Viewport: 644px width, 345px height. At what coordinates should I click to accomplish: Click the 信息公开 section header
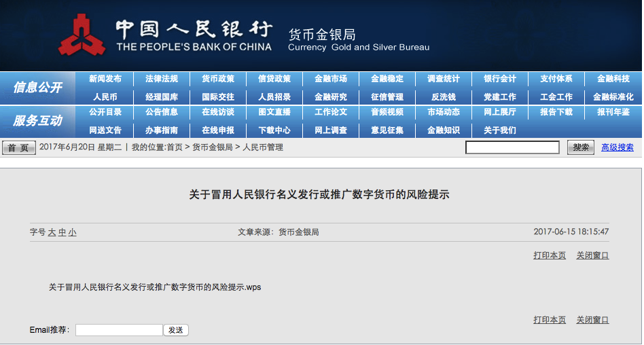(37, 87)
